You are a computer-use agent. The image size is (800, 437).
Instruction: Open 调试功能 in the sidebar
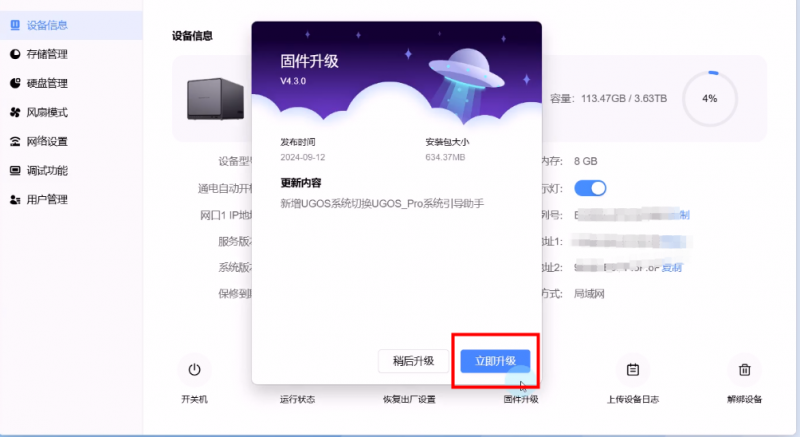click(47, 170)
